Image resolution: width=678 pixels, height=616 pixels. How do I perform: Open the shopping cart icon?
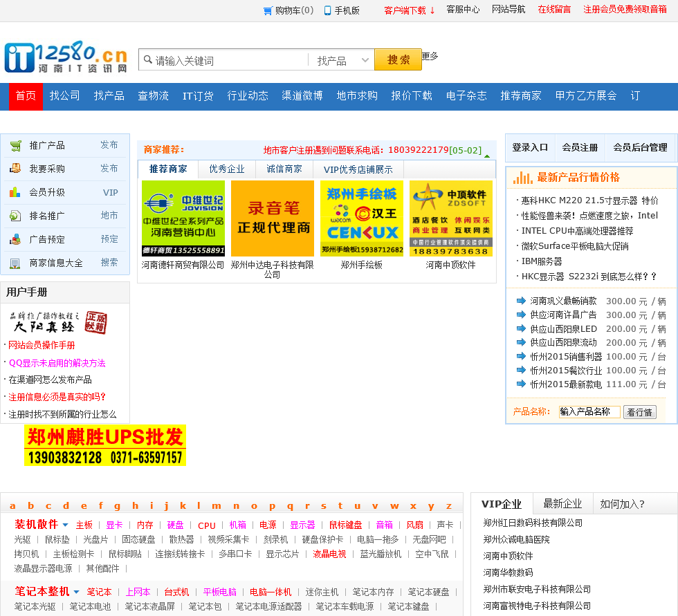268,11
